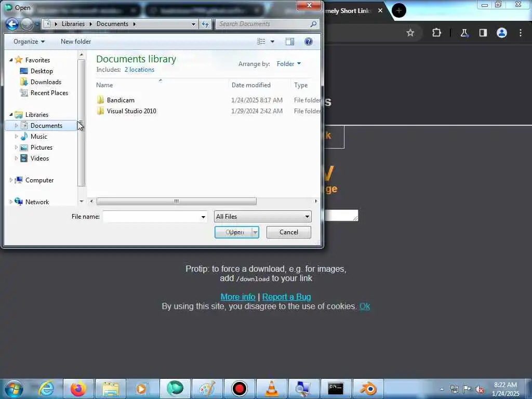Image resolution: width=532 pixels, height=399 pixels.
Task: Select the Visual Studio 2010 folder
Action: click(x=131, y=111)
